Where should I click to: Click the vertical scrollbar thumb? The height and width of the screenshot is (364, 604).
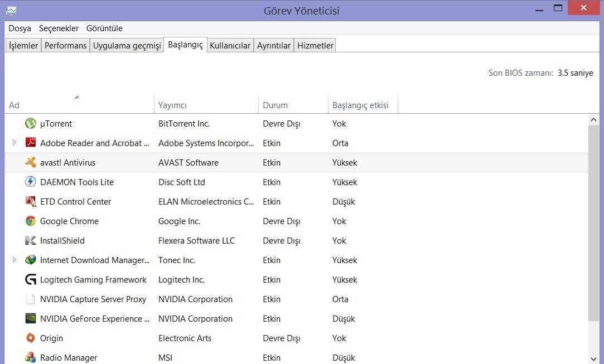click(593, 223)
